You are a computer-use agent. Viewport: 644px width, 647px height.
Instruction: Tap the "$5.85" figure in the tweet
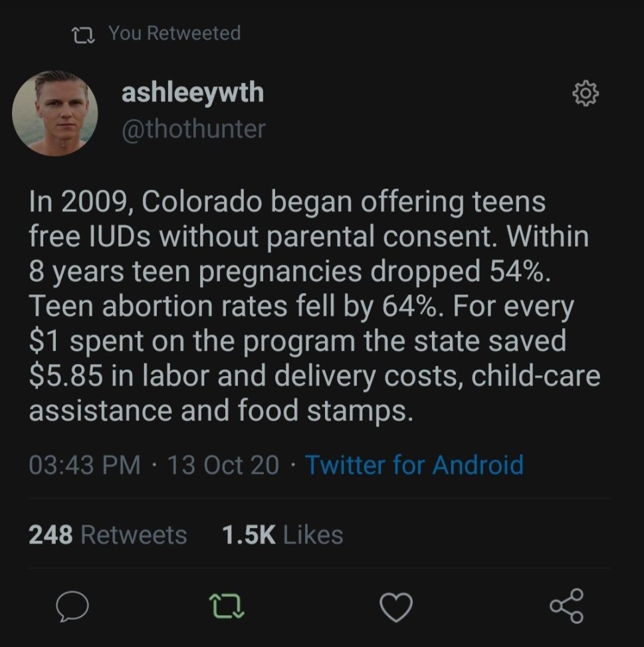[64, 376]
